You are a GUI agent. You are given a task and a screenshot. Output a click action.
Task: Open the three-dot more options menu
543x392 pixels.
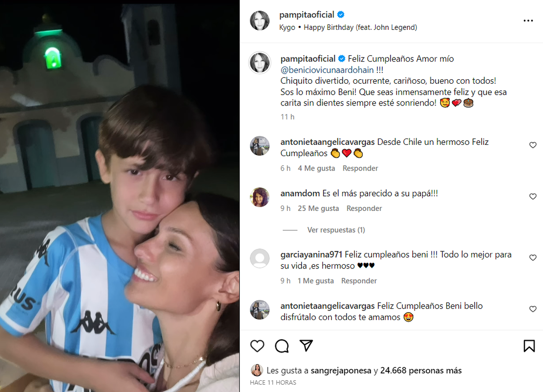[x=528, y=21]
